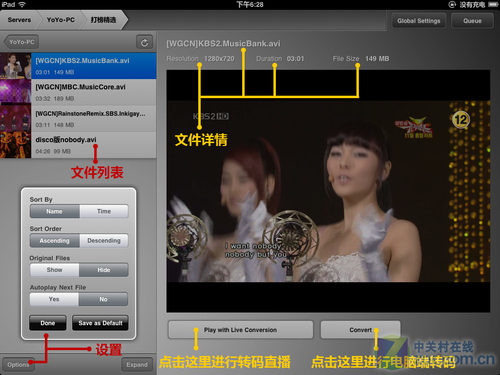Select disco版nobody.avi file row
Screen dimensions: 500x375
coord(78,145)
